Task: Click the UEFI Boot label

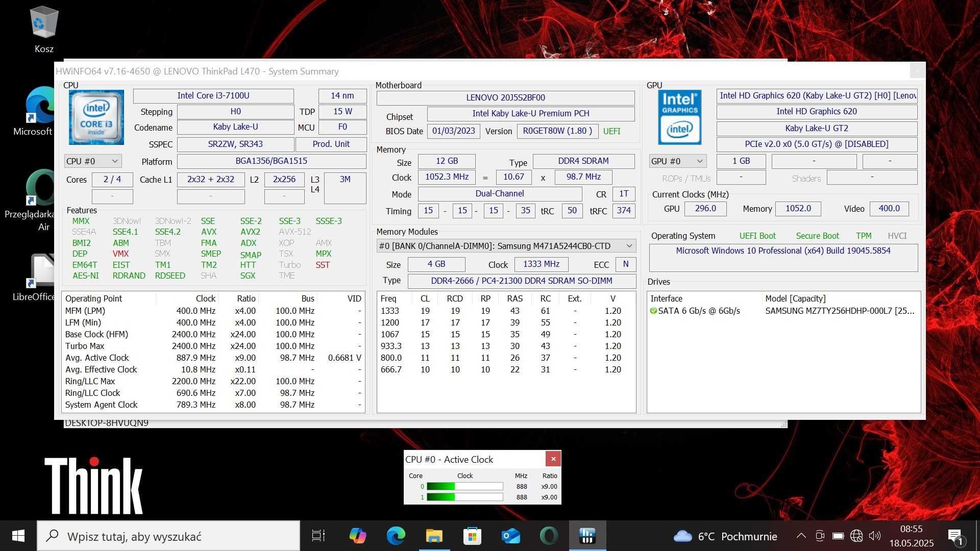Action: (757, 236)
